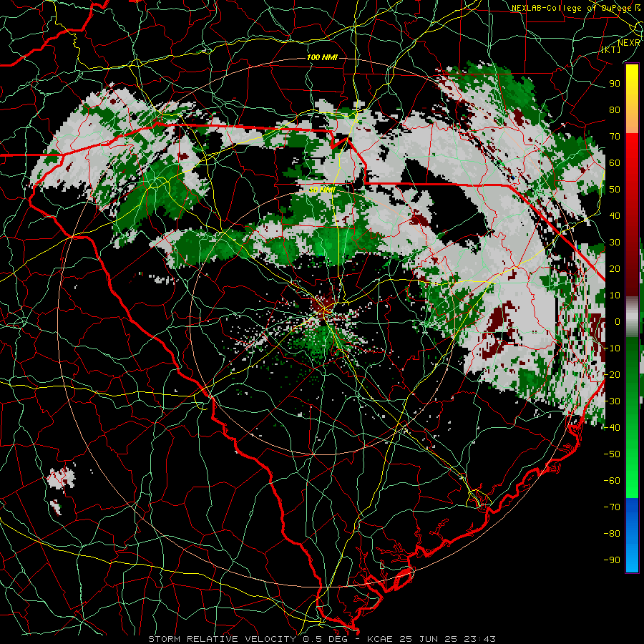Screen dimensions: 644x644
Task: Click the -90 value on the velocity scale
Action: coord(612,560)
